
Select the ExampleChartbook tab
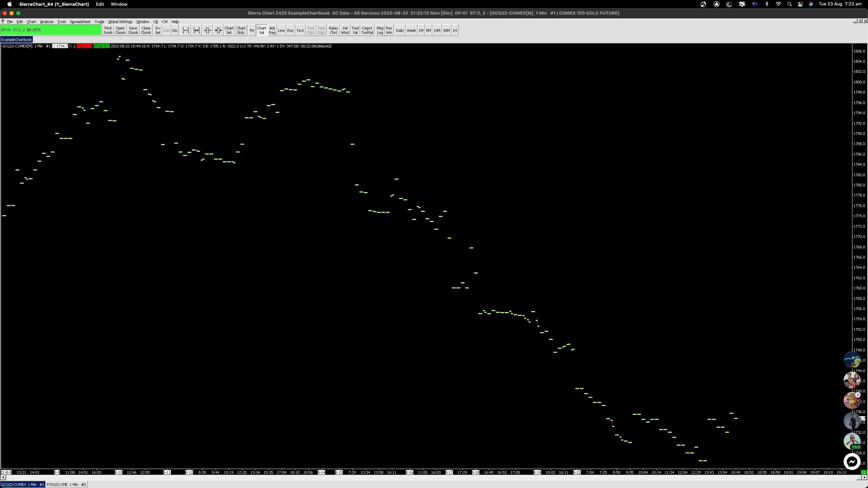(16, 40)
